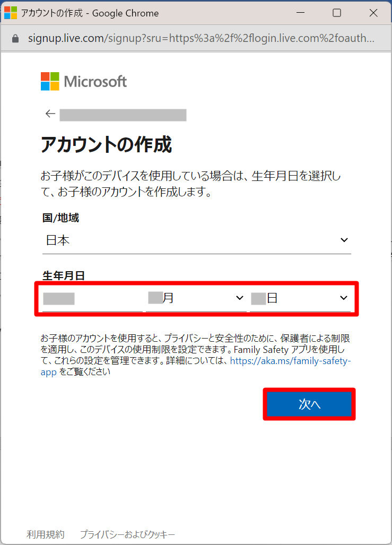
Task: Close the account creation window
Action: tap(373, 13)
